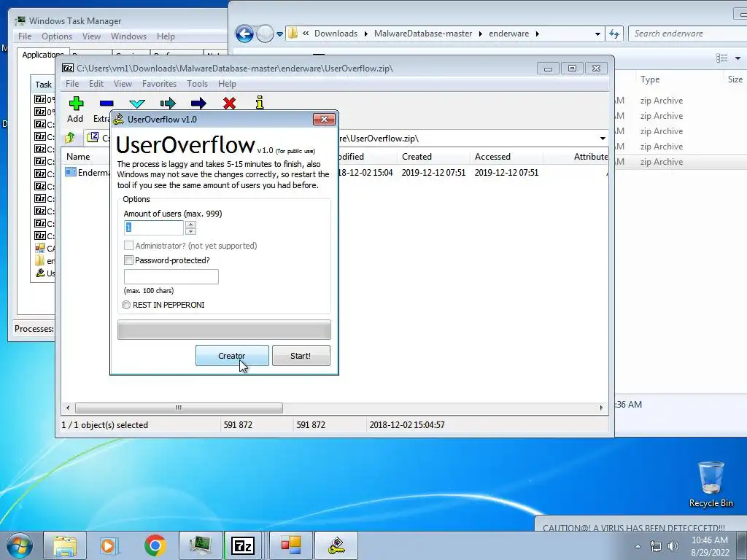This screenshot has width=747, height=560.
Task: Open Task Manager Options menu
Action: [57, 36]
